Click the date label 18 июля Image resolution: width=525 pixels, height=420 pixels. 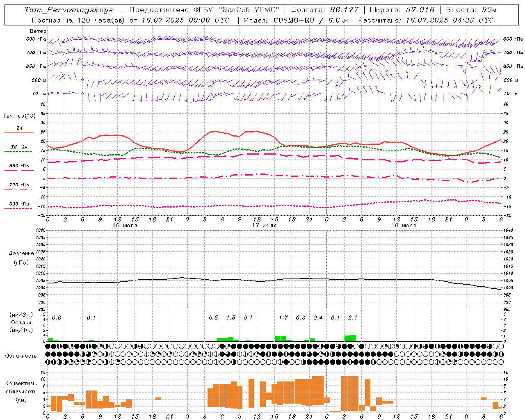tap(404, 226)
